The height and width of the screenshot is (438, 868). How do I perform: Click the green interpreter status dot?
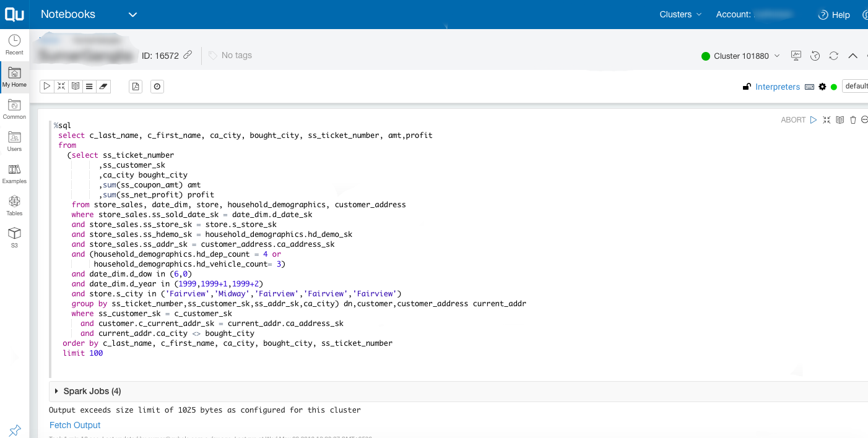coord(834,87)
